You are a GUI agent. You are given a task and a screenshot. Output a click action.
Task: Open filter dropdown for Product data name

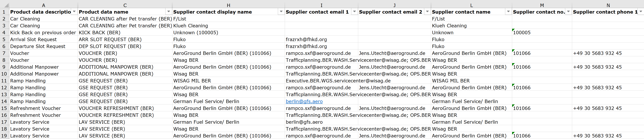coord(169,12)
